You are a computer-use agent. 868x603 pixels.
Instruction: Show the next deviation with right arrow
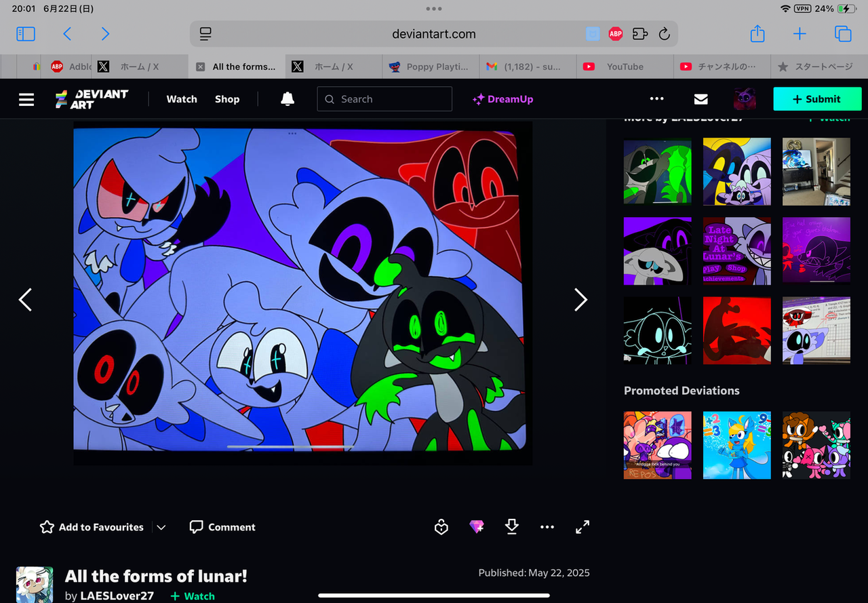click(580, 299)
